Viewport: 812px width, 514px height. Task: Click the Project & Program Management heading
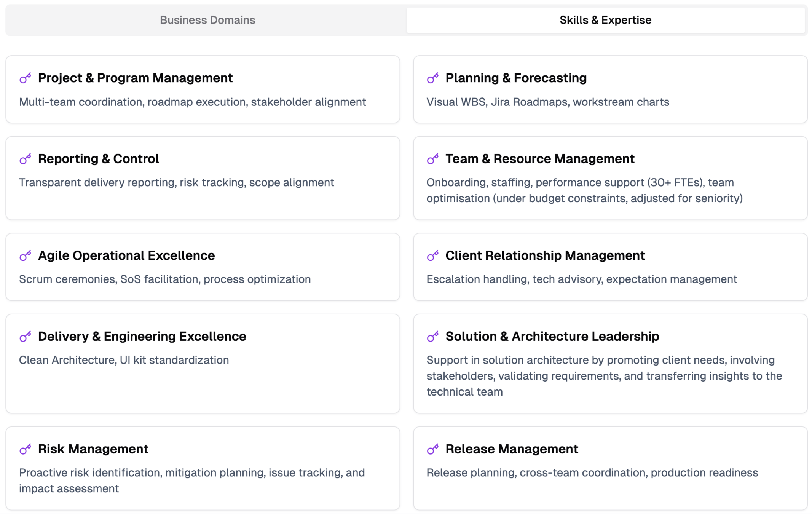[x=135, y=78]
